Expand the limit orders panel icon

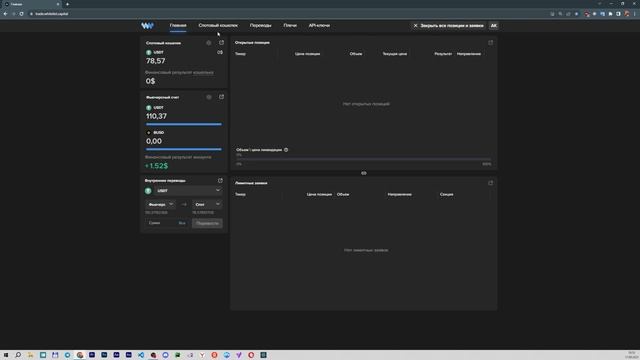point(491,183)
